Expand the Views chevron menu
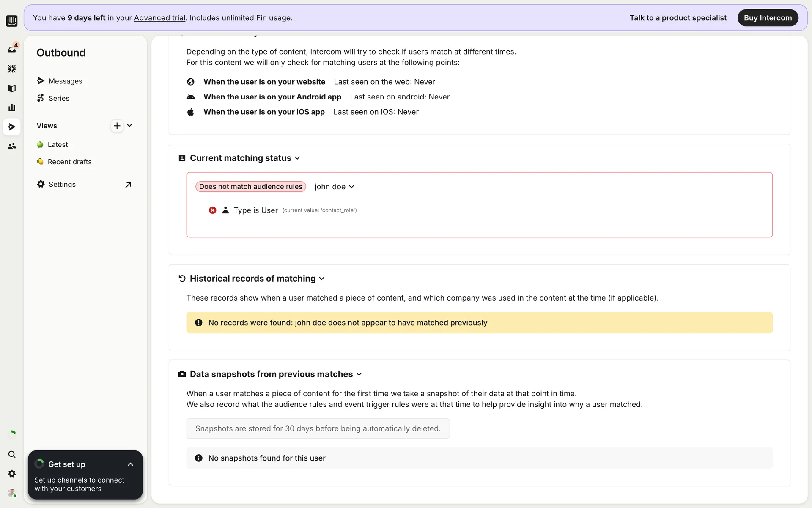 [x=129, y=126]
